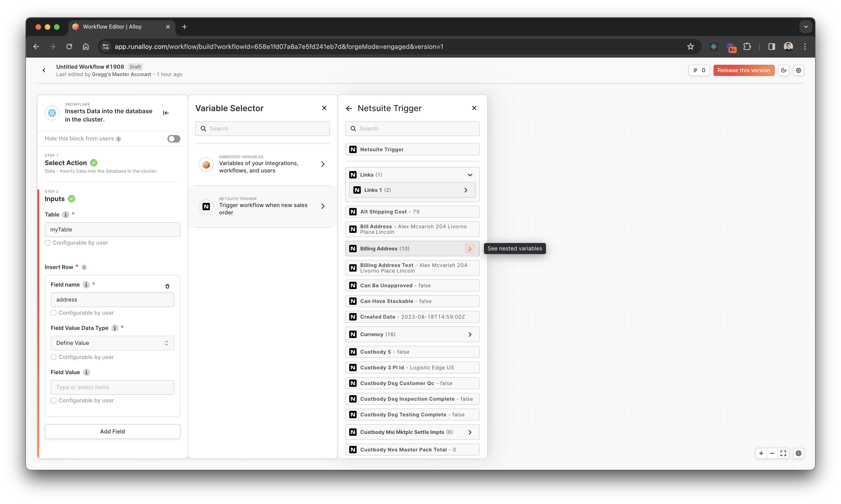Go back from the workflow editor
The width and height of the screenshot is (841, 504).
44,70
